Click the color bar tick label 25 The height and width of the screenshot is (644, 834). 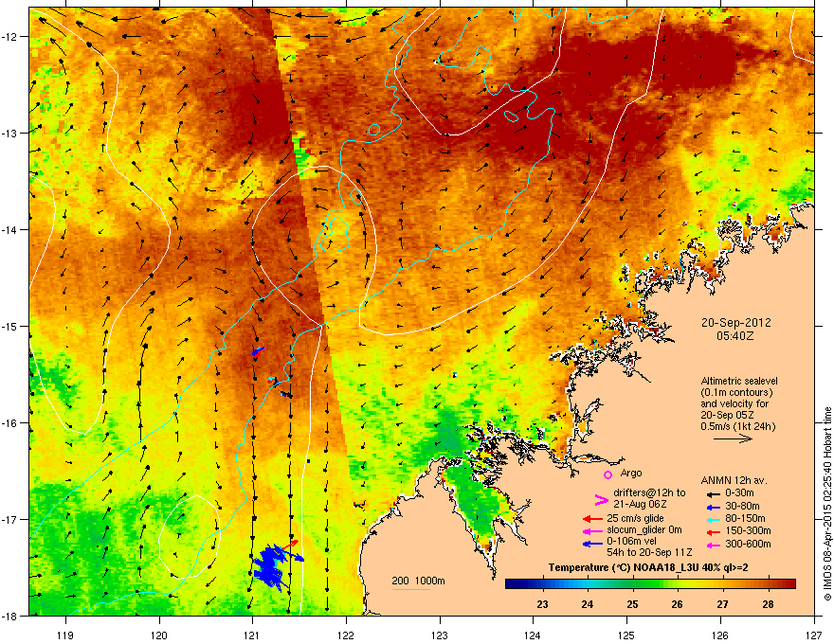click(632, 604)
